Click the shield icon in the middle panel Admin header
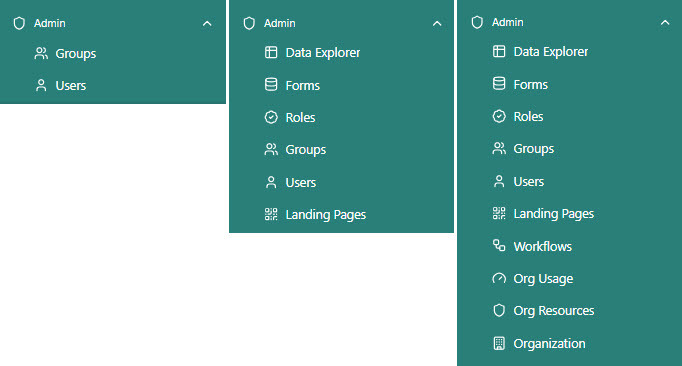The height and width of the screenshot is (366, 682). click(x=249, y=23)
